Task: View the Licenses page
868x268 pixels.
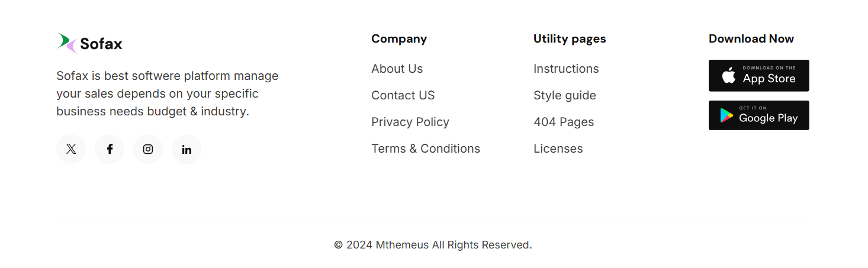Action: (558, 148)
